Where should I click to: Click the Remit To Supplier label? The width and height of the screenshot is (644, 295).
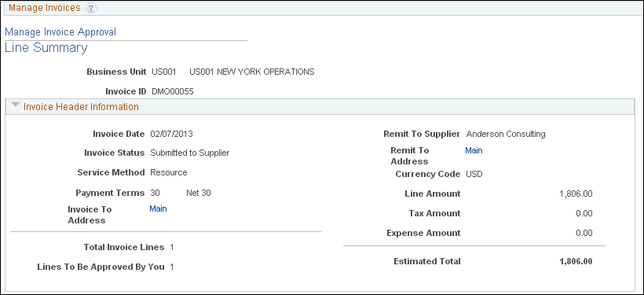[422, 134]
